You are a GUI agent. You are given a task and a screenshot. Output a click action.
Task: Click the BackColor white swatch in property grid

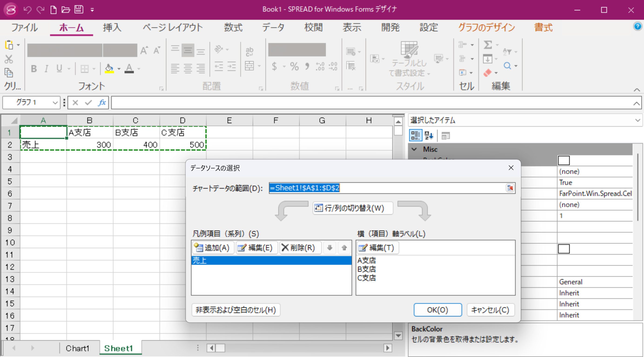(564, 160)
